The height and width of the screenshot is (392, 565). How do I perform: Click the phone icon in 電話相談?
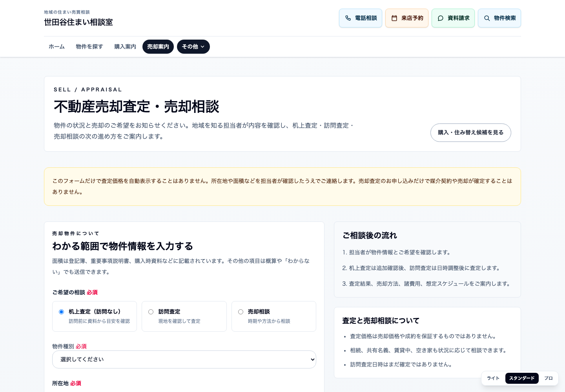(x=348, y=18)
